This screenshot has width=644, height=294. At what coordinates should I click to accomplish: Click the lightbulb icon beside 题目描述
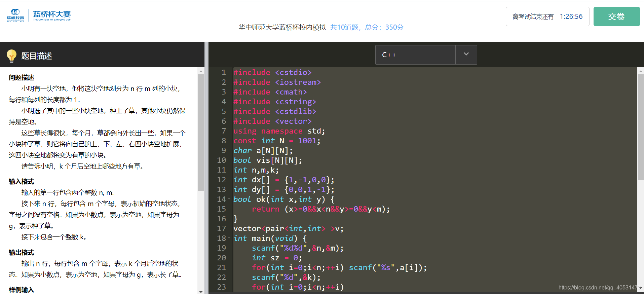pyautogui.click(x=12, y=56)
